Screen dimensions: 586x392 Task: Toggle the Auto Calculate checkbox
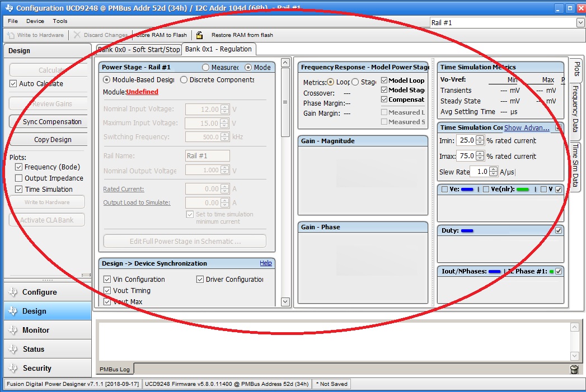pyautogui.click(x=13, y=84)
